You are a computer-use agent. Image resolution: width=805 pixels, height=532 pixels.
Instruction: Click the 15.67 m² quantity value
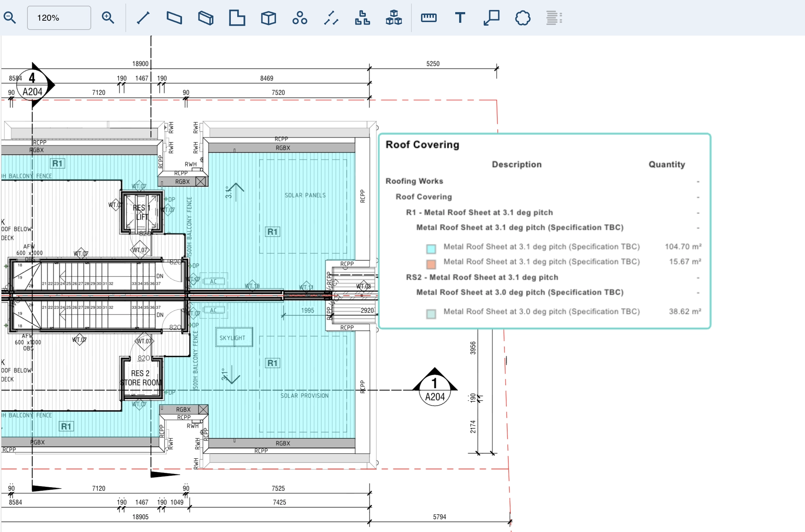(685, 261)
